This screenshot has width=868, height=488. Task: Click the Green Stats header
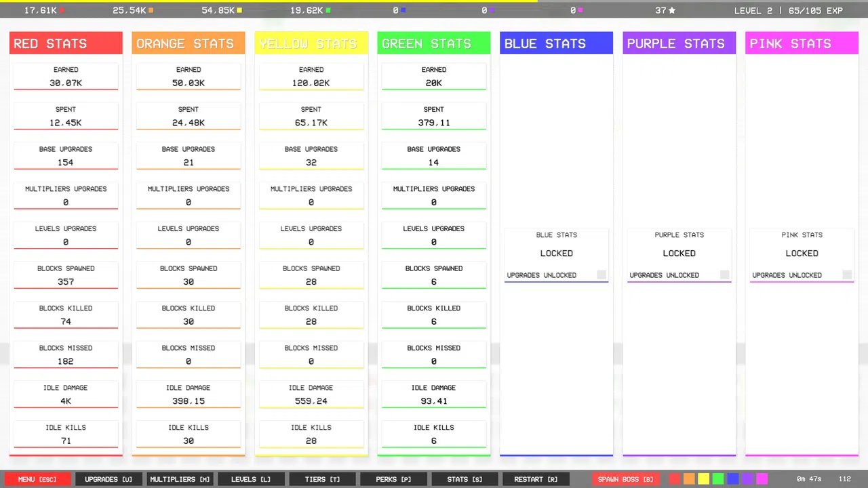[x=434, y=43]
